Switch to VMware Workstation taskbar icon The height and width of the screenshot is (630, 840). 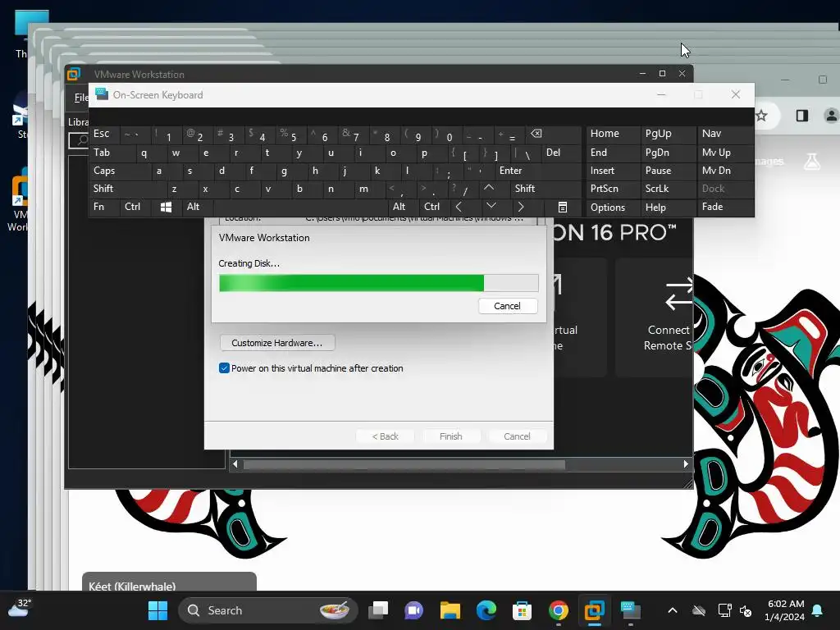click(594, 610)
